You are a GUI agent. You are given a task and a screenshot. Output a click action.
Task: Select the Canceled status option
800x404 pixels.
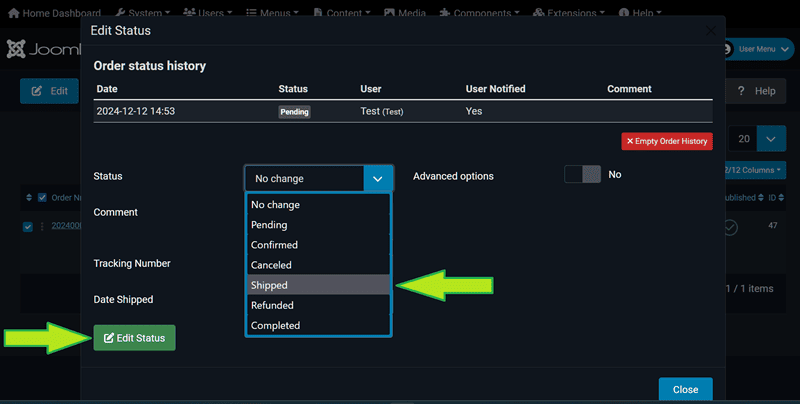[318, 265]
